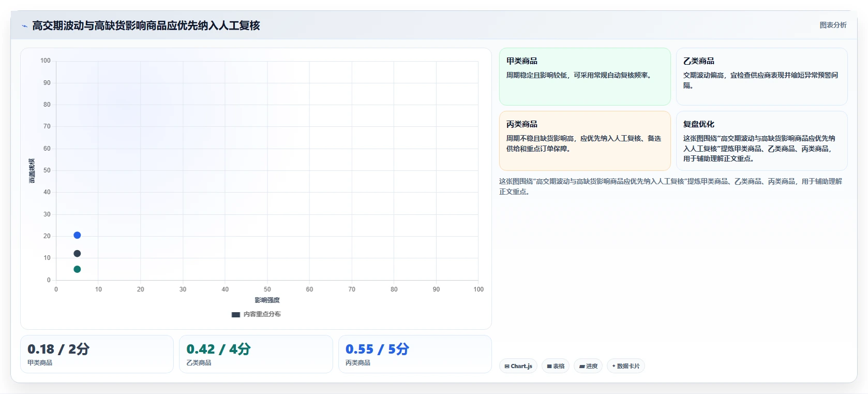The width and height of the screenshot is (868, 394).
Task: Open the 甲类商品 green info card
Action: click(x=585, y=77)
